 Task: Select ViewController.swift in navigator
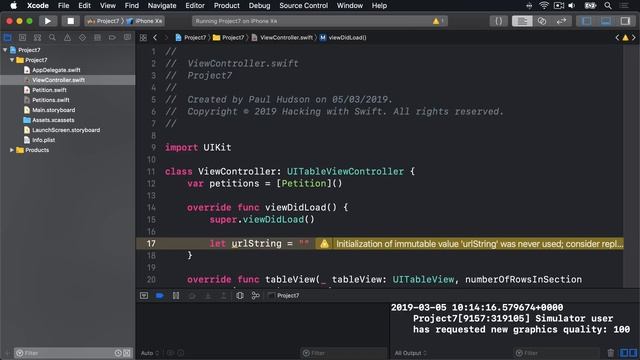[x=58, y=80]
